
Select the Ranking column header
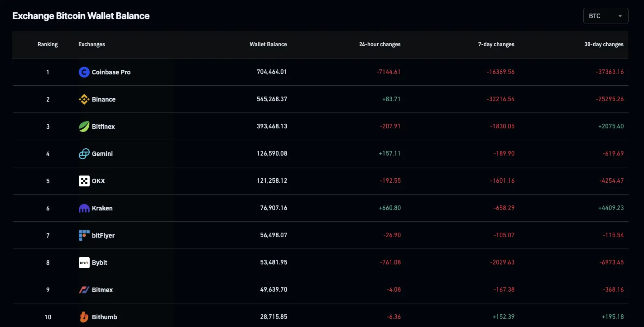tap(48, 44)
